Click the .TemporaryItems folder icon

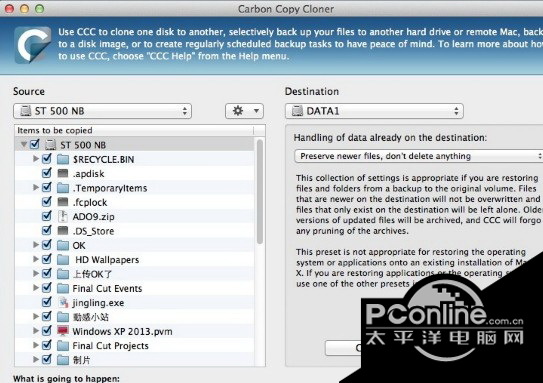(63, 188)
